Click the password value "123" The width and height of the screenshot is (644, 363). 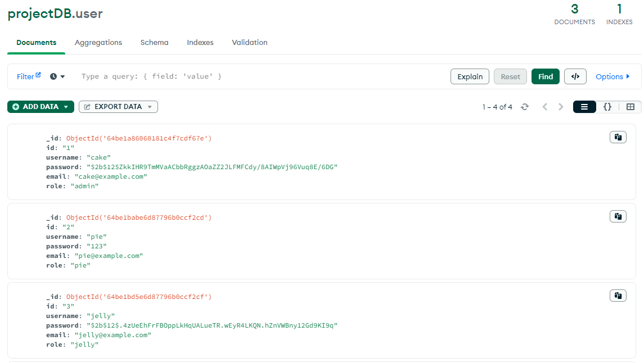point(97,247)
